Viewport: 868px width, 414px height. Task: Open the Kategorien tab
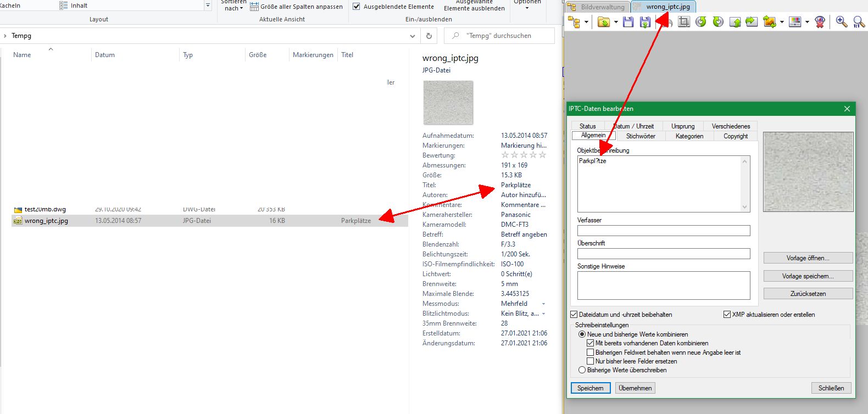point(689,136)
